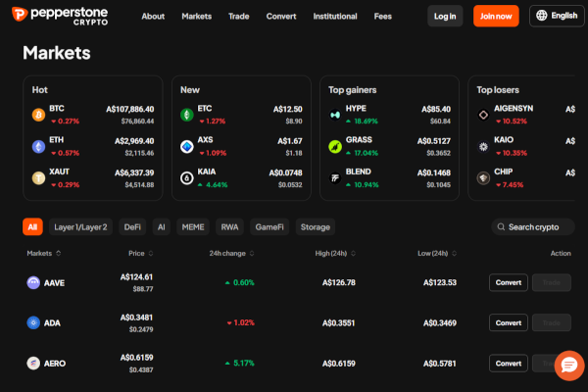Open the live chat bubble
Viewport: 588px width, 392px height.
[x=569, y=366]
